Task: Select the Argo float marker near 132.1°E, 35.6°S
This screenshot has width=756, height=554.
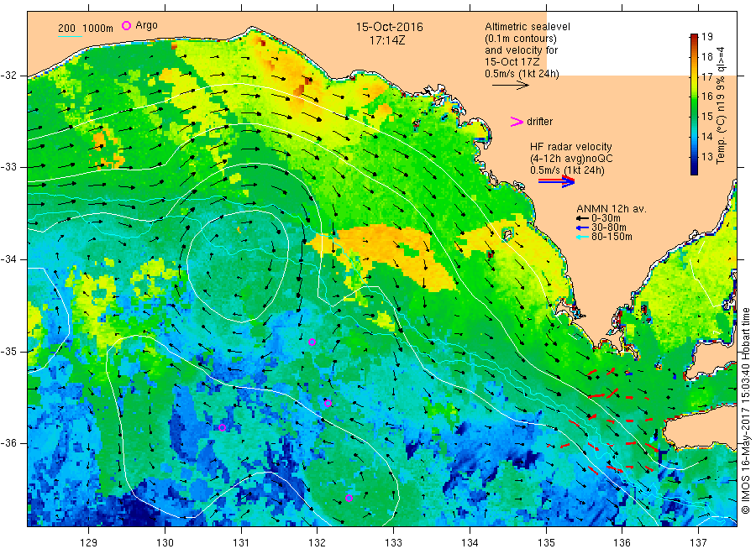Action: point(328,403)
